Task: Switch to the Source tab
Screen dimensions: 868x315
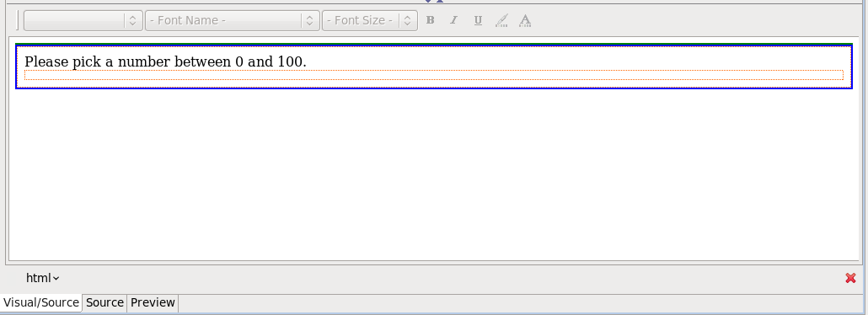Action: pos(104,303)
